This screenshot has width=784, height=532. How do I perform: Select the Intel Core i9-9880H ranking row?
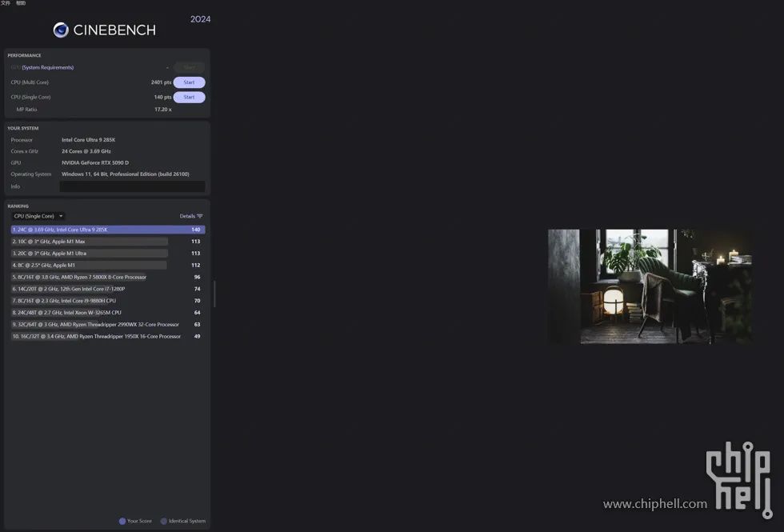pyautogui.click(x=108, y=301)
